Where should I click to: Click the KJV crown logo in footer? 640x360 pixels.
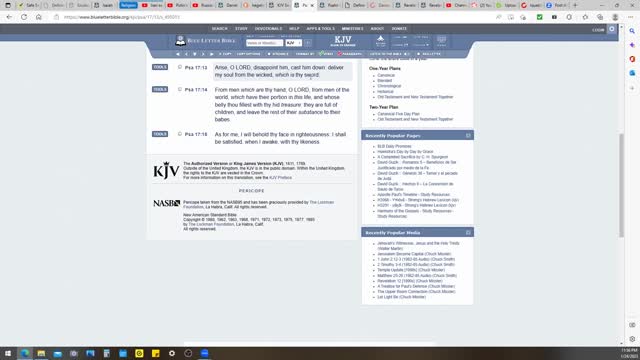(x=166, y=170)
